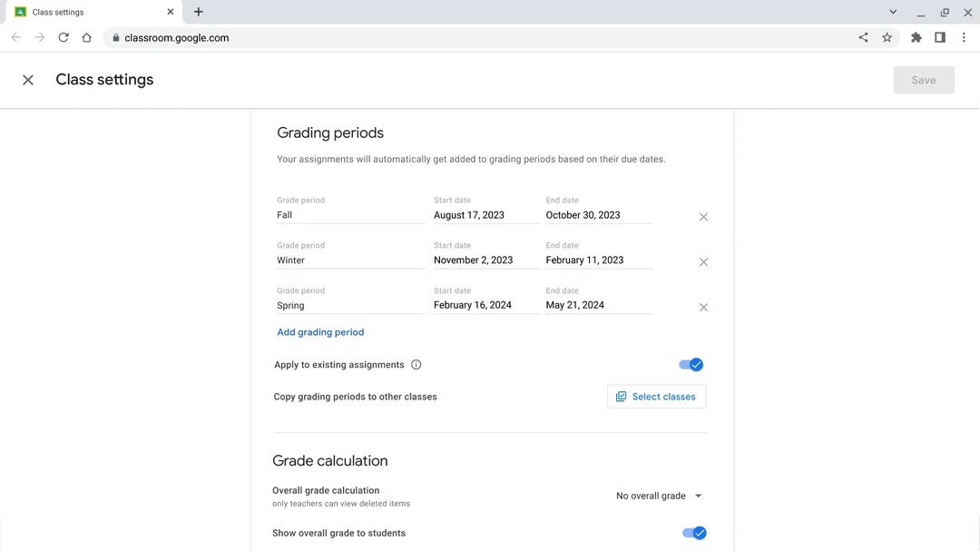Open the browser side panel
Screen dimensions: 980x551
click(940, 37)
